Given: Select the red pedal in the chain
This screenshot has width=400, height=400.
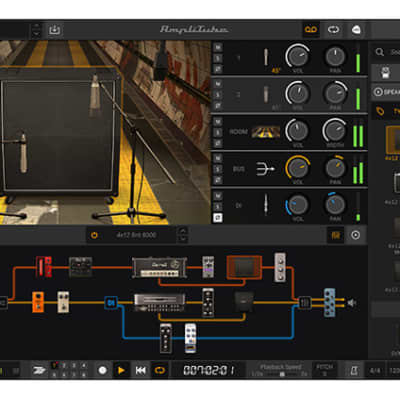Looking at the screenshot, I should [44, 266].
